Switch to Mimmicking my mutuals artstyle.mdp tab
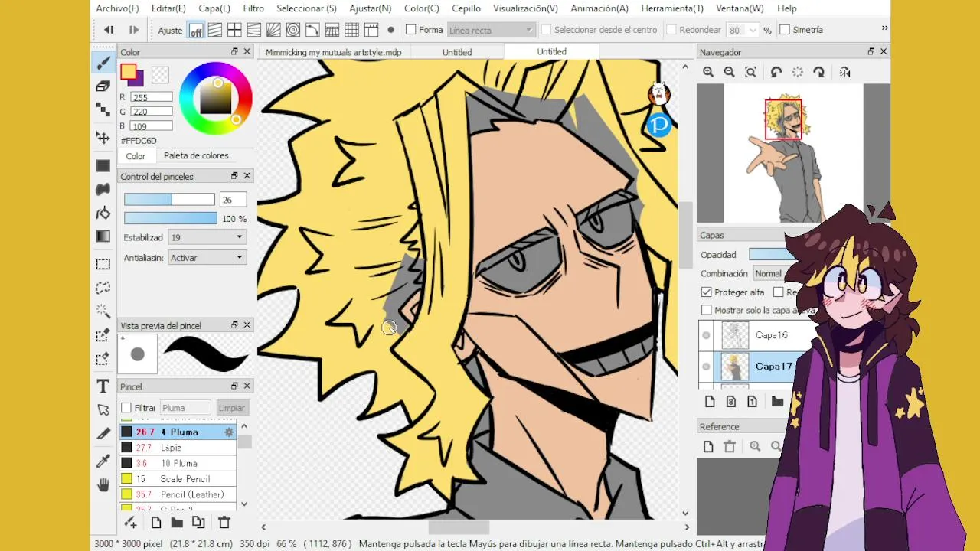The height and width of the screenshot is (551, 980). pos(334,52)
